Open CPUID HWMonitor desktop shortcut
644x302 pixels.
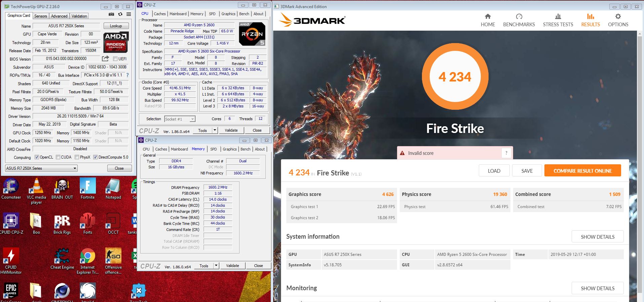pos(11,261)
